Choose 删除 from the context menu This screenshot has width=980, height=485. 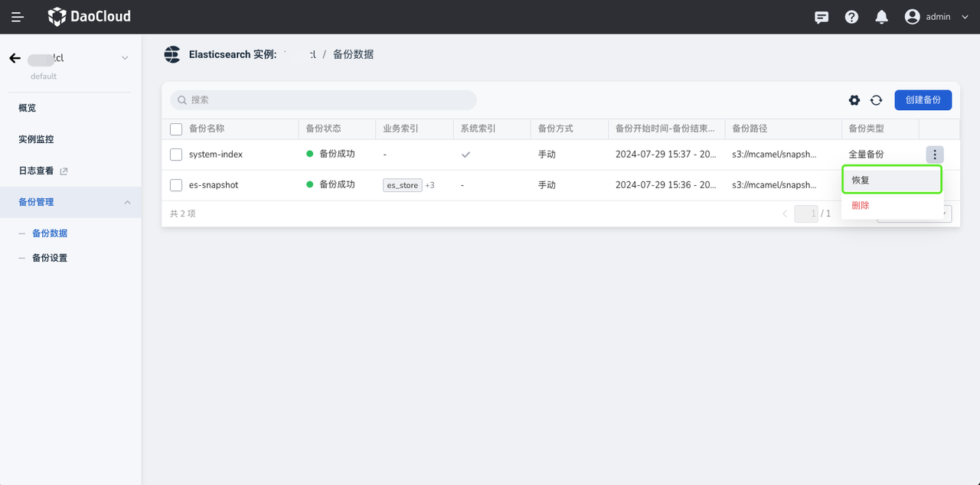(x=861, y=206)
